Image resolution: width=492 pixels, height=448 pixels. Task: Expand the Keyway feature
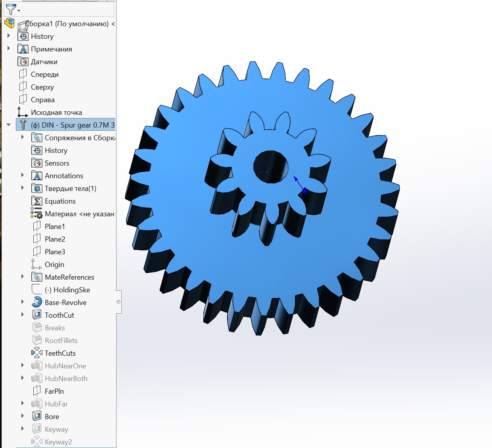coord(23,429)
